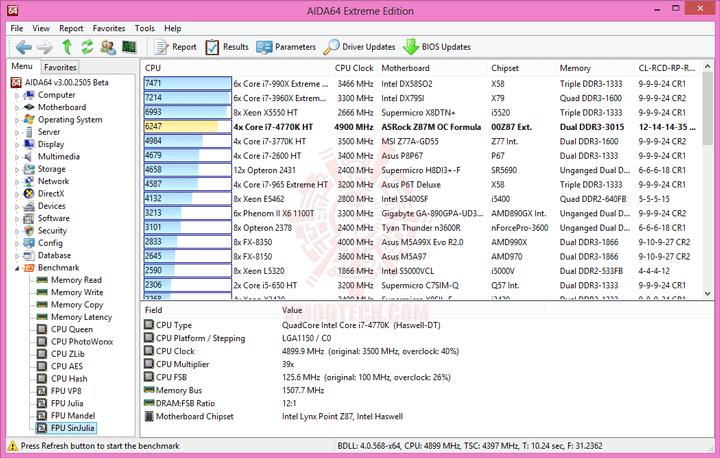This screenshot has width=720, height=458.
Task: Go up one level with green up arrow
Action: [x=67, y=47]
